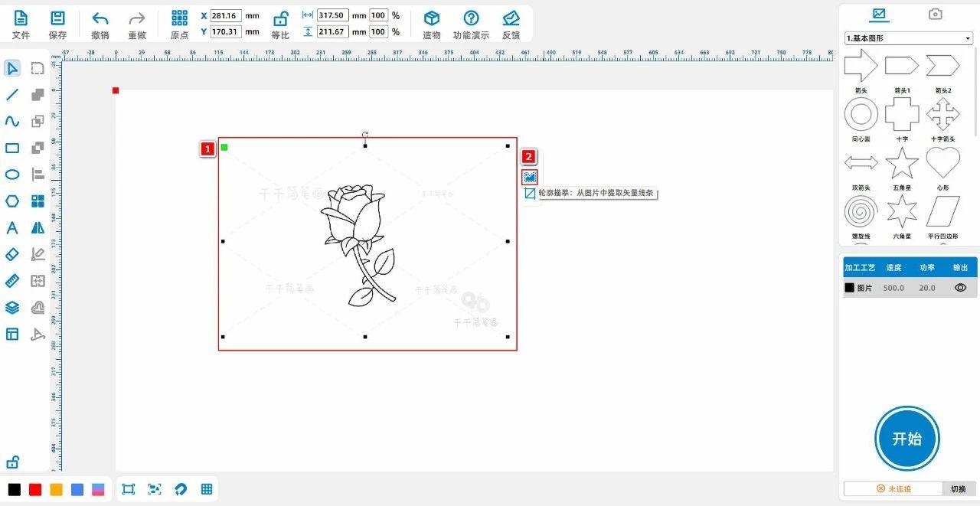Select the text tool (A) in left toolbar
The height and width of the screenshot is (506, 980).
[12, 228]
